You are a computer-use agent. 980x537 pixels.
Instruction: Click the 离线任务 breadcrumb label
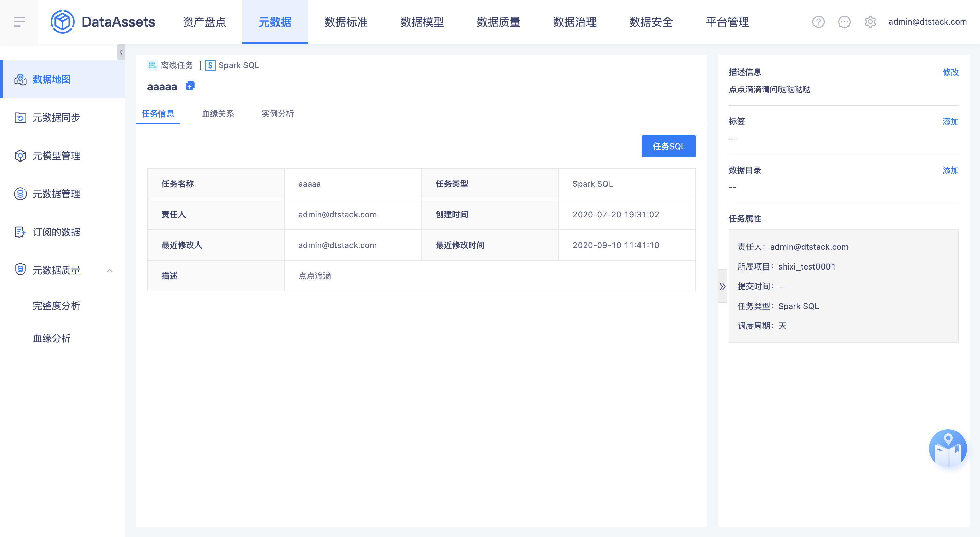point(177,65)
